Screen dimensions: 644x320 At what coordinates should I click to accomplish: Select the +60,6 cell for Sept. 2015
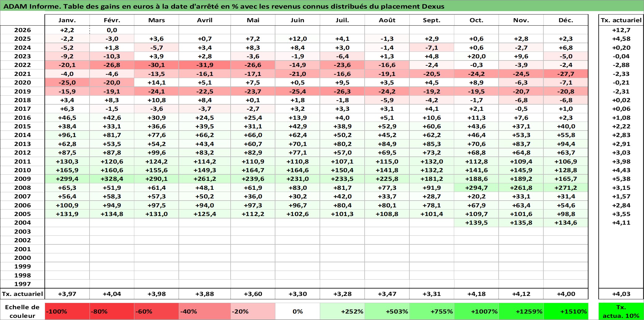(x=432, y=126)
